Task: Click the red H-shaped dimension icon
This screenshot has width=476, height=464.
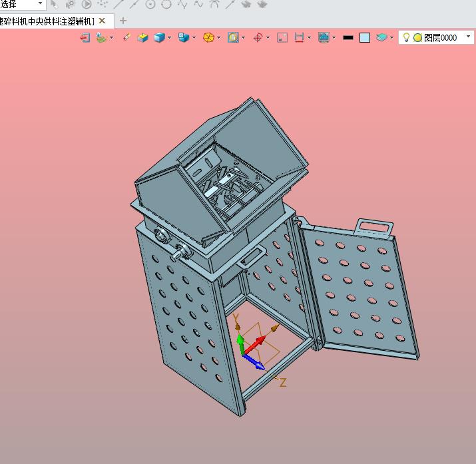Action: pos(299,38)
